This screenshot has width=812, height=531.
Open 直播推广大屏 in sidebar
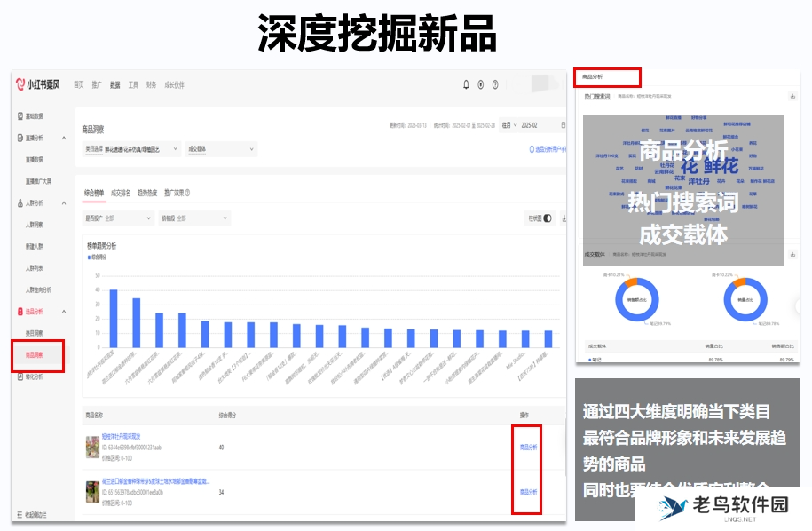pos(38,181)
